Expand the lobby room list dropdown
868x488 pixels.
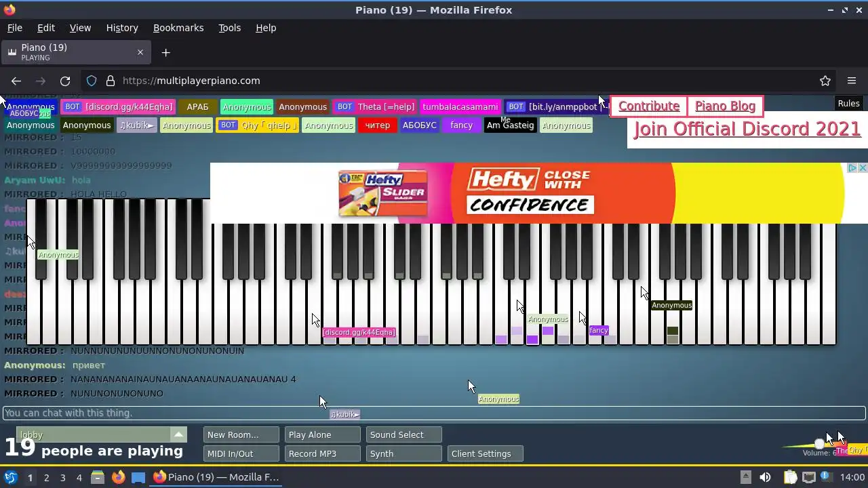coord(178,434)
